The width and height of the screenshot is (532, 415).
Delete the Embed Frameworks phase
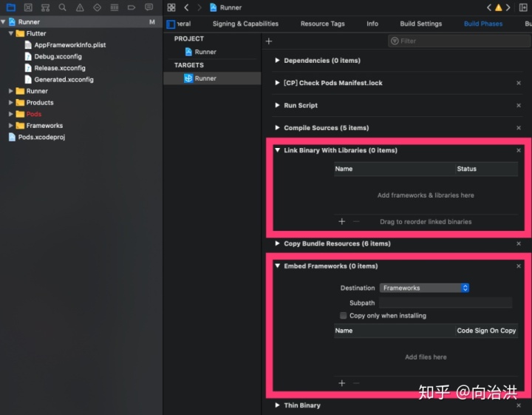[519, 266]
